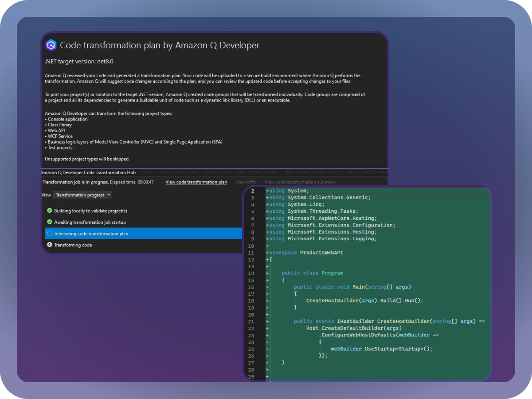
Task: Select the Transforming code progress step
Action: tap(74, 244)
